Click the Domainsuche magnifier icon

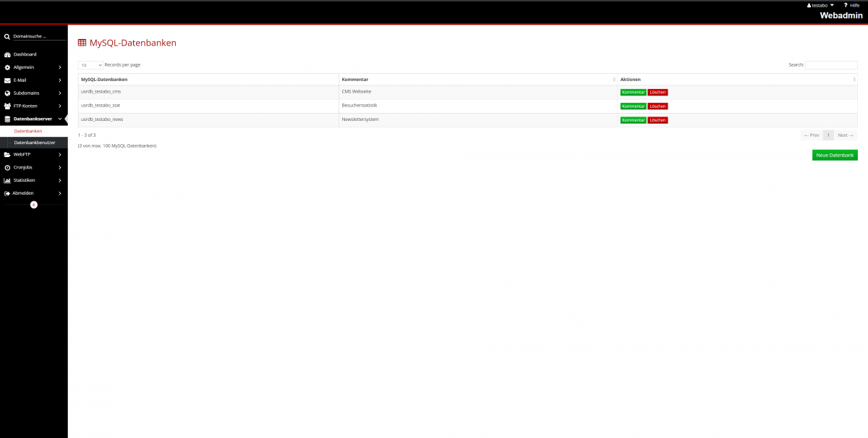pos(7,36)
